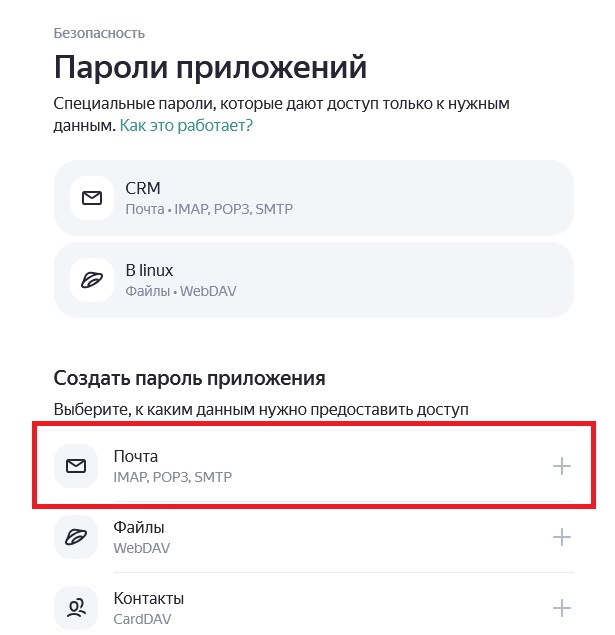Click the envelope icon on the CRM card
The image size is (615, 635).
(x=92, y=198)
